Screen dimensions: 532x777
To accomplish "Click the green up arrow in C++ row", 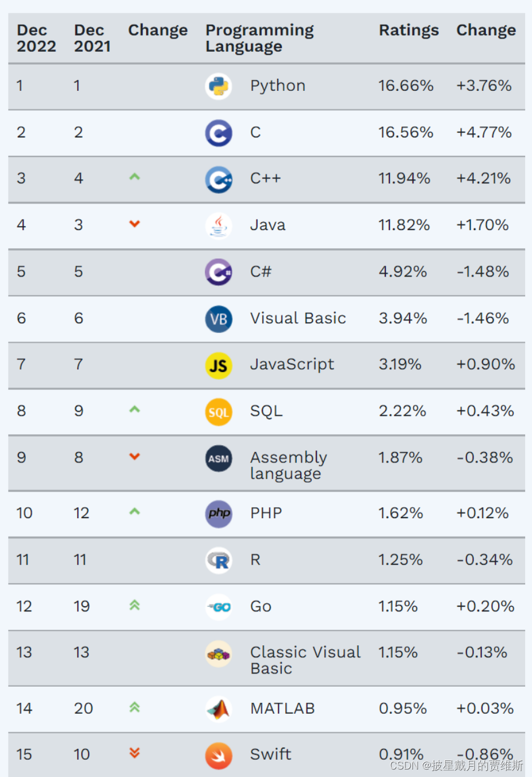I will [135, 177].
